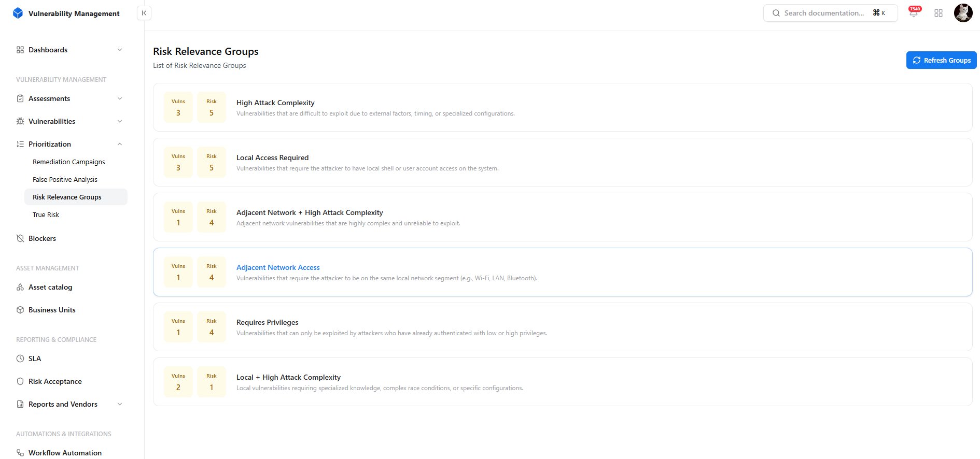Open the Requires Privileges group
Screen dimensions: 980x459
point(563,327)
